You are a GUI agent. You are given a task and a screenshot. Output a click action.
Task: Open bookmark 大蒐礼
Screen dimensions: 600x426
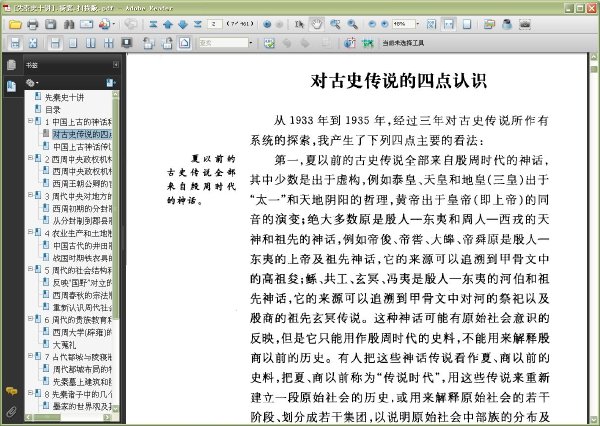click(x=64, y=345)
